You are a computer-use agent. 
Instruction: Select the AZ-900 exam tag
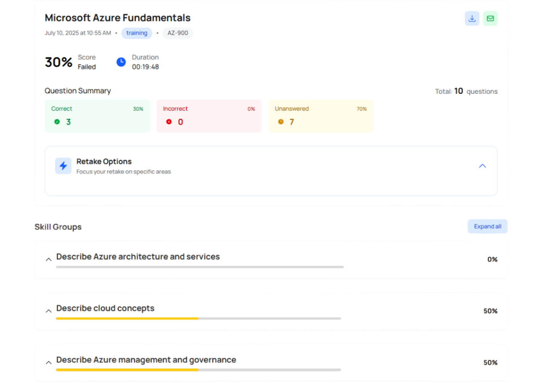click(x=177, y=33)
